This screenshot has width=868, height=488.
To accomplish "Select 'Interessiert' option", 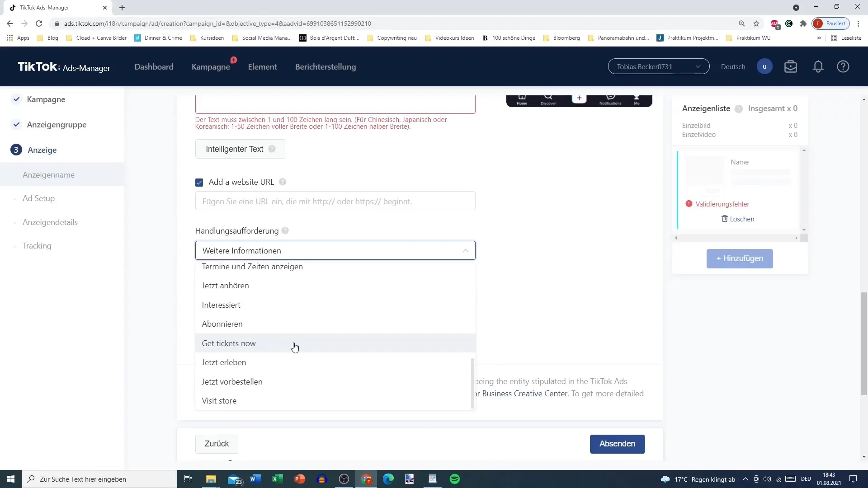I will coord(335,305).
